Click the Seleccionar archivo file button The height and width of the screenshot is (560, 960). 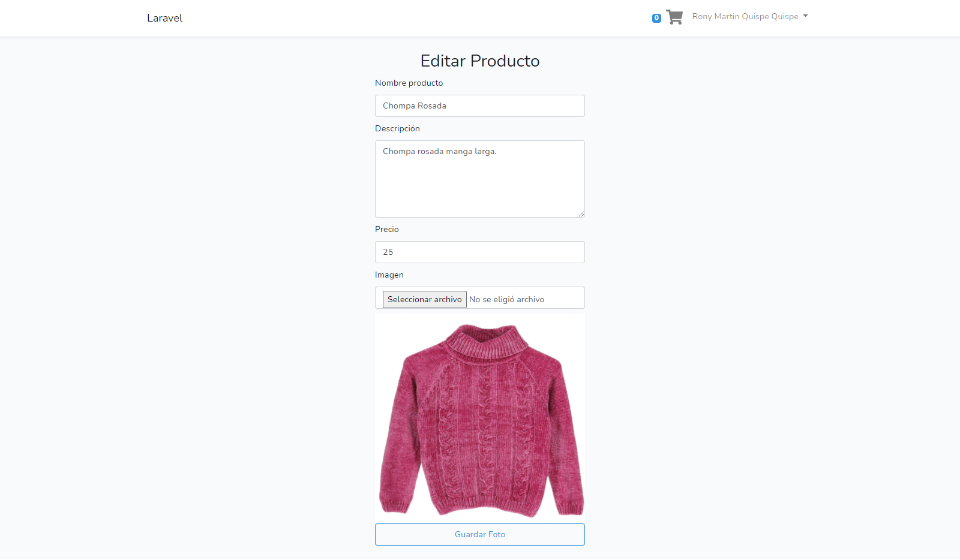tap(424, 299)
